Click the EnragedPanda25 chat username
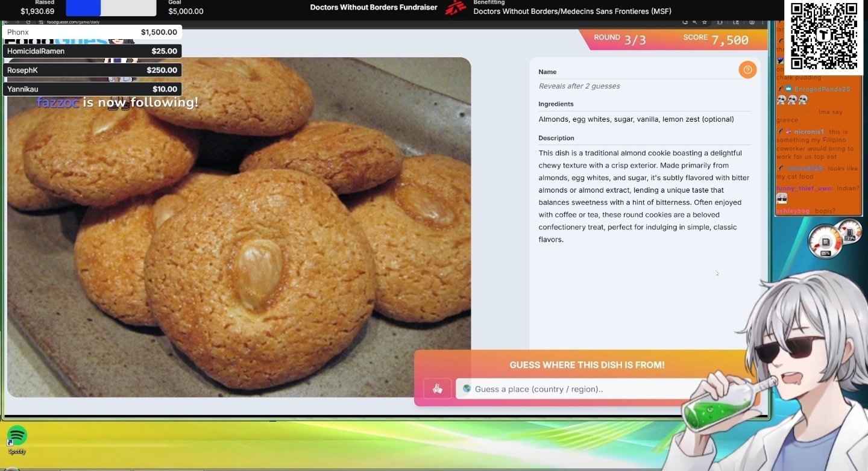 point(822,89)
